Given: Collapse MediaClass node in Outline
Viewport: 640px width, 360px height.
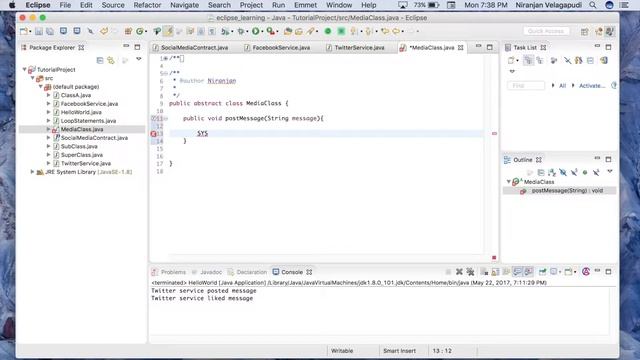Looking at the screenshot, I should pyautogui.click(x=509, y=182).
